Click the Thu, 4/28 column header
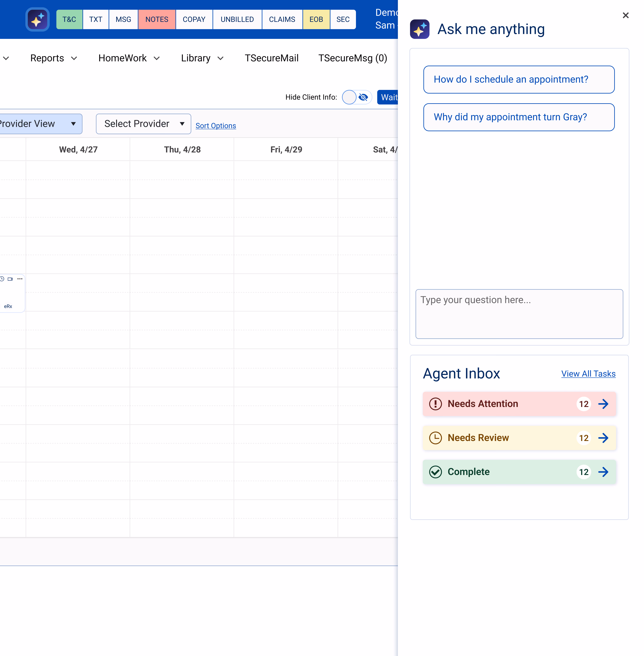The image size is (644, 656). tap(182, 149)
